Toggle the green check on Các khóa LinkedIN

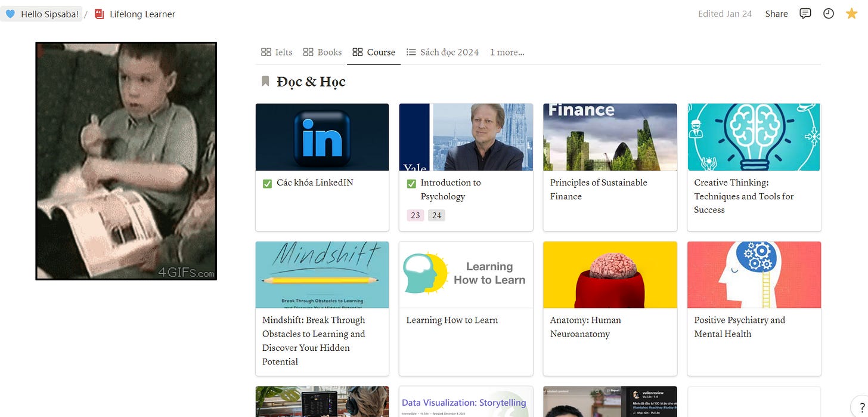(267, 183)
